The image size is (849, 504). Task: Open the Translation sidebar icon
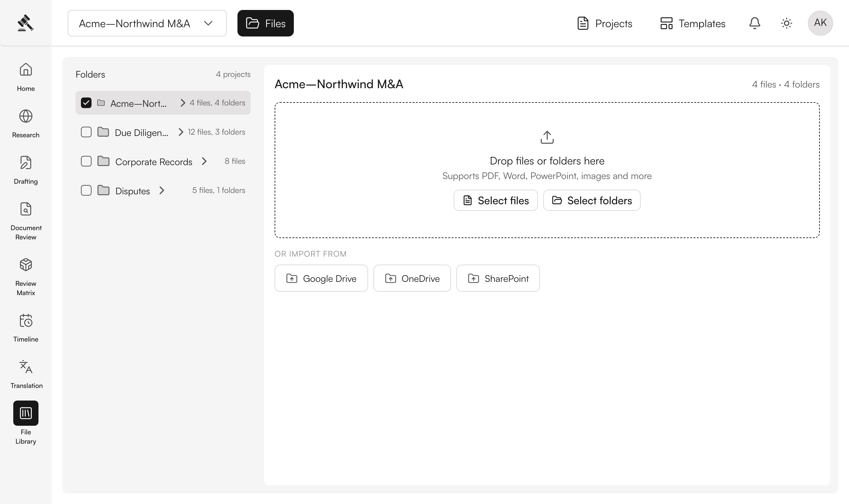[26, 367]
